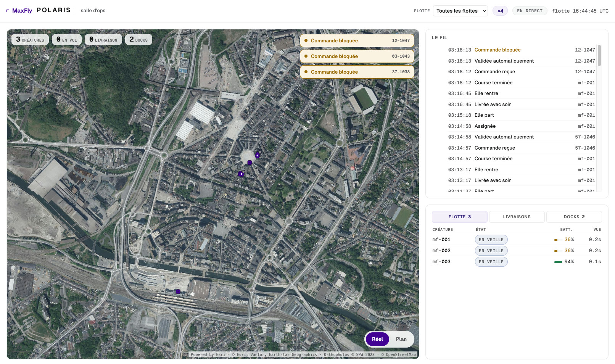
Task: Click the 2 DOCKS counter chip
Action: pos(138,40)
